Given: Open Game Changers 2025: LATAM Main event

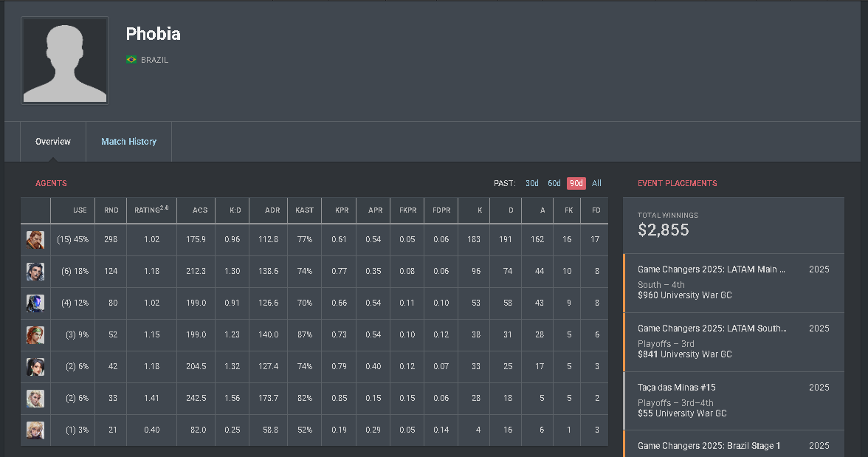Looking at the screenshot, I should click(x=734, y=283).
